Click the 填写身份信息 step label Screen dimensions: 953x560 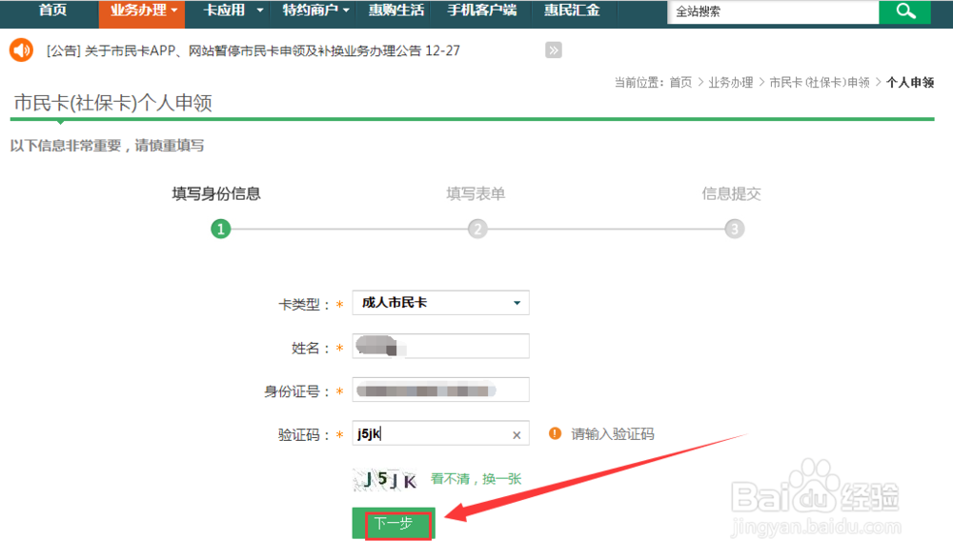216,193
